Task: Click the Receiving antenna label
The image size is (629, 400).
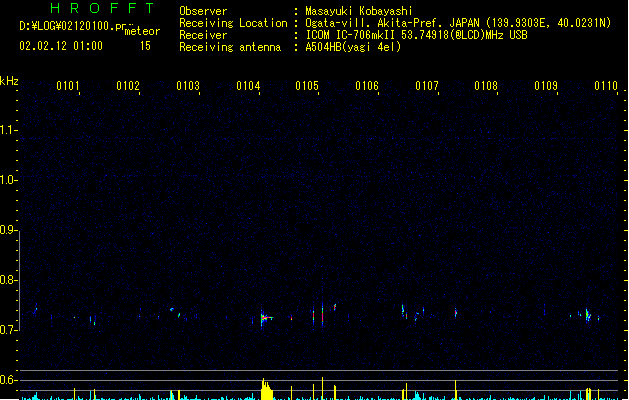Action: coord(230,47)
